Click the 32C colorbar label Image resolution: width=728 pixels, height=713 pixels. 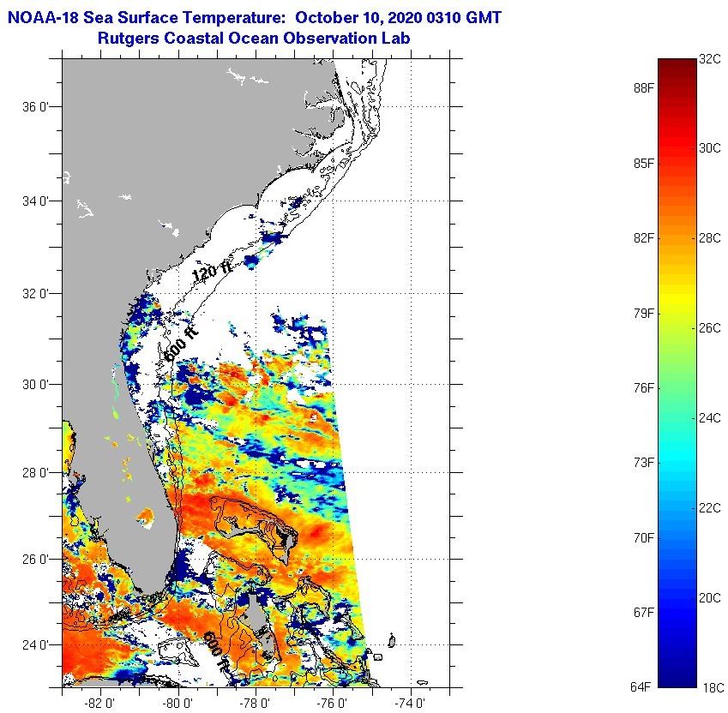[x=710, y=59]
